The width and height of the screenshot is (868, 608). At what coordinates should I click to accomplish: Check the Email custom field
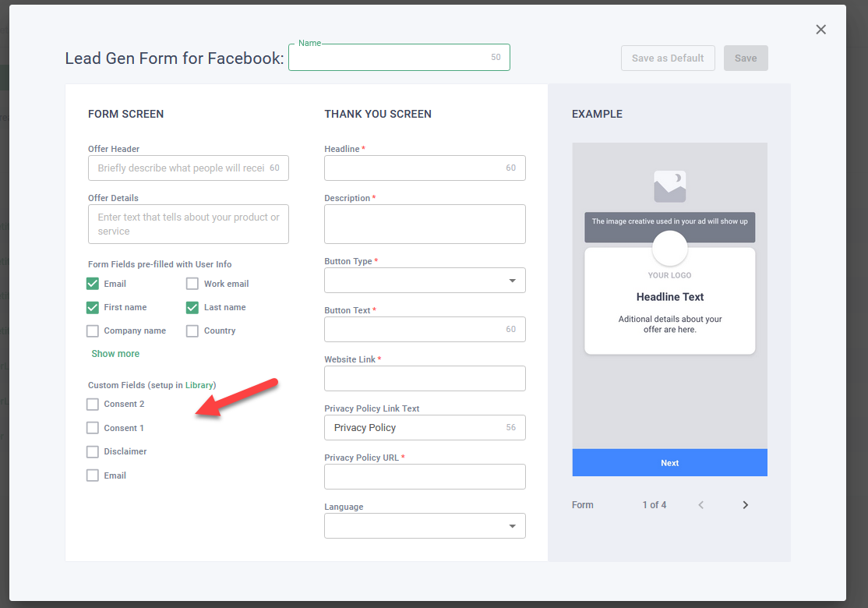pyautogui.click(x=93, y=475)
